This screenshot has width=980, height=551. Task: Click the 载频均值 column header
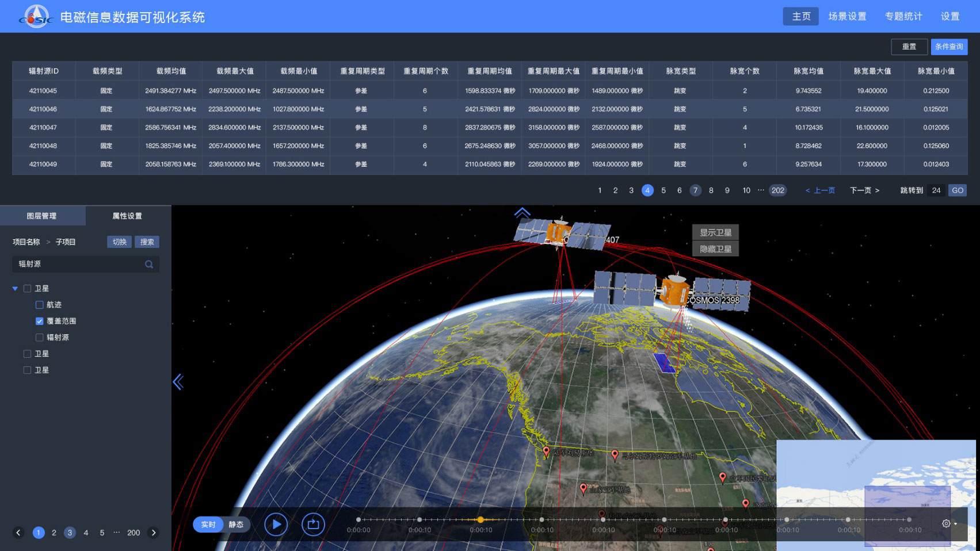[171, 71]
